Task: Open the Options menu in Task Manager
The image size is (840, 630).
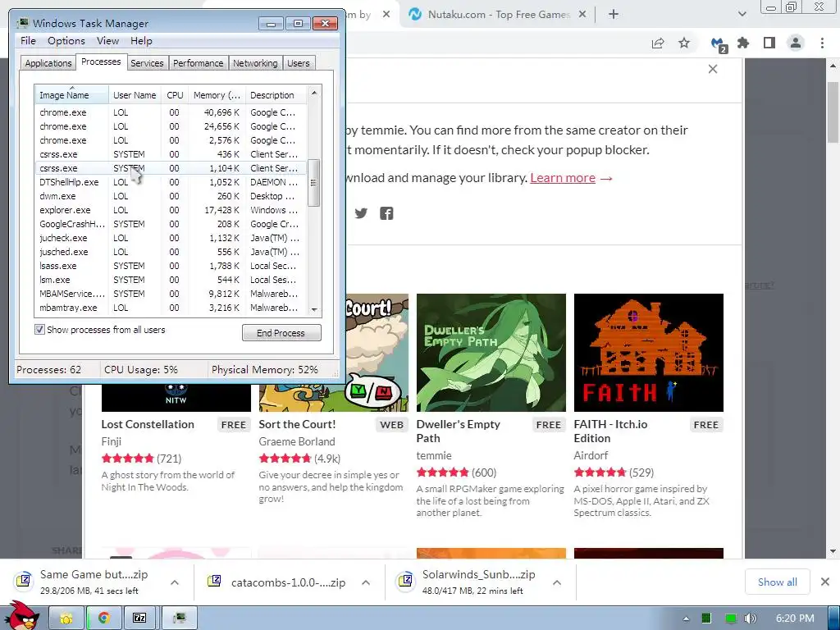Action: pyautogui.click(x=66, y=41)
